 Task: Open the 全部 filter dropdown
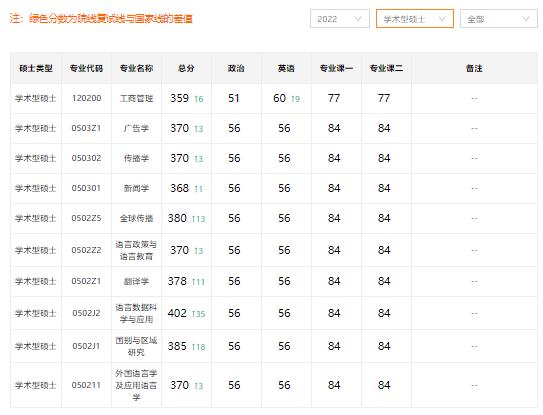(x=499, y=19)
